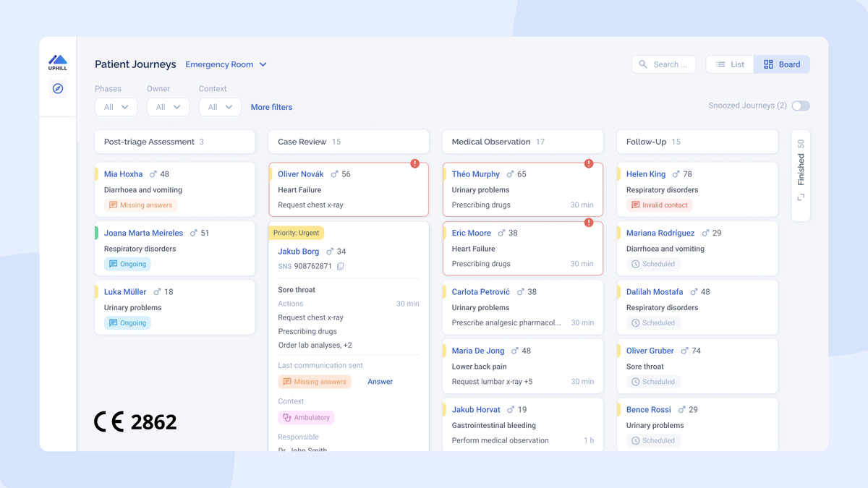Click More filters link
This screenshot has width=868, height=488.
point(271,107)
